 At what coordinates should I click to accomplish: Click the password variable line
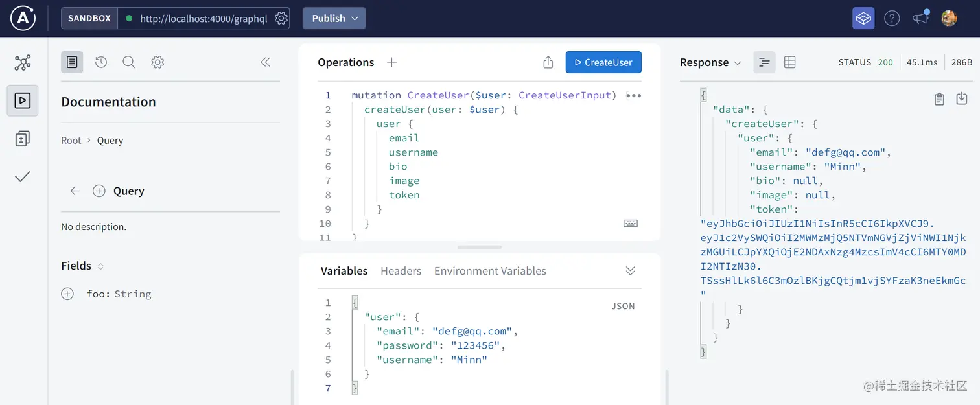click(441, 345)
